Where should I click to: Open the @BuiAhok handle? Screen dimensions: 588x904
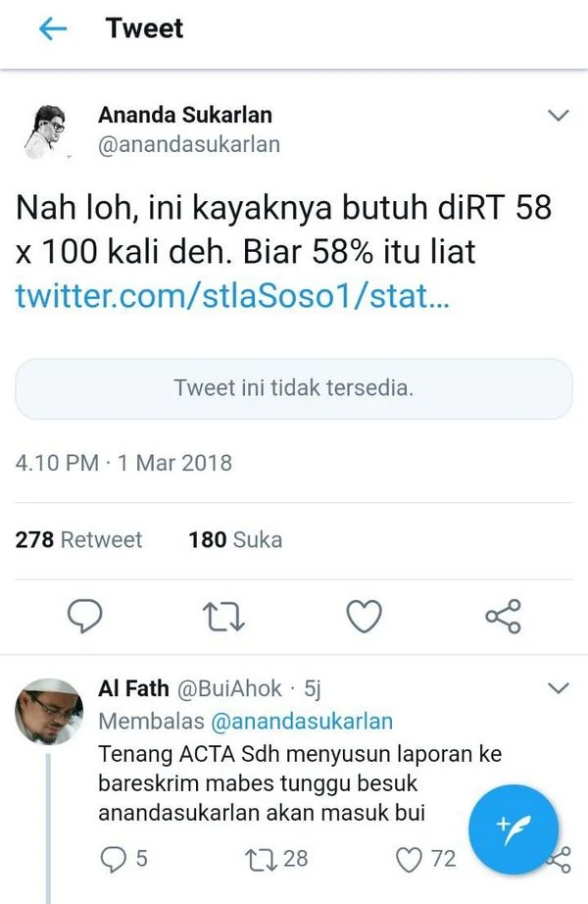(x=229, y=688)
